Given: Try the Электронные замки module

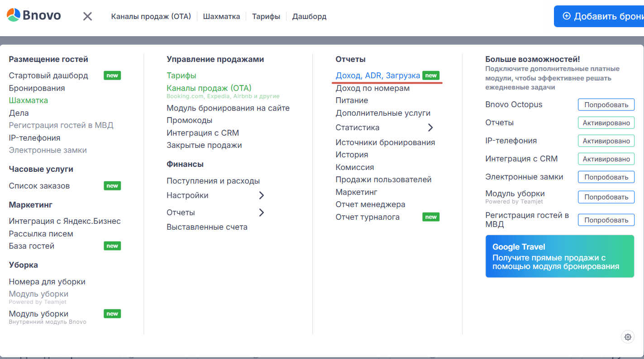Looking at the screenshot, I should point(606,177).
